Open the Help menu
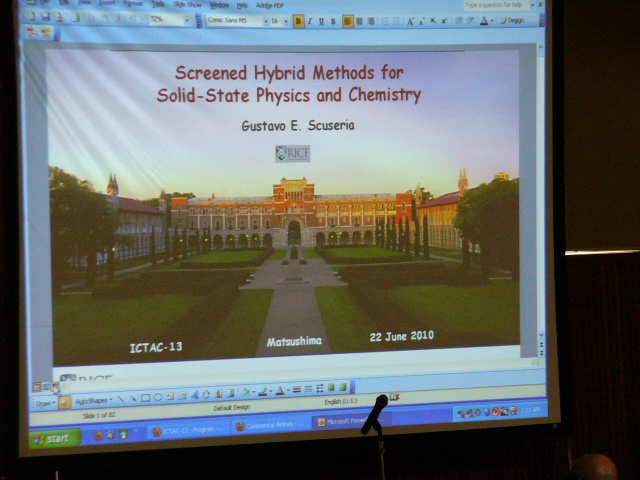640x480 pixels. click(242, 5)
